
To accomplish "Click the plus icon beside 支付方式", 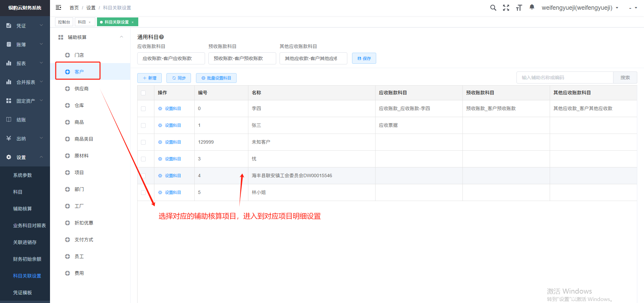I will point(67,240).
